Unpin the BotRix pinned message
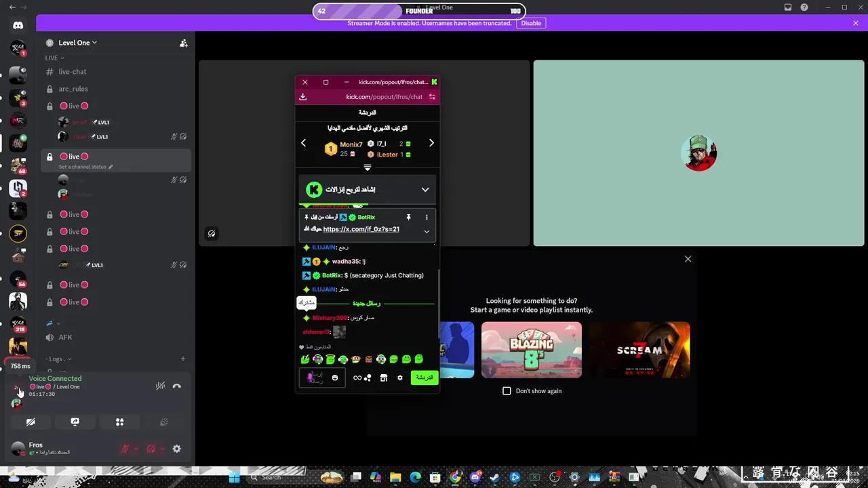 (x=408, y=218)
